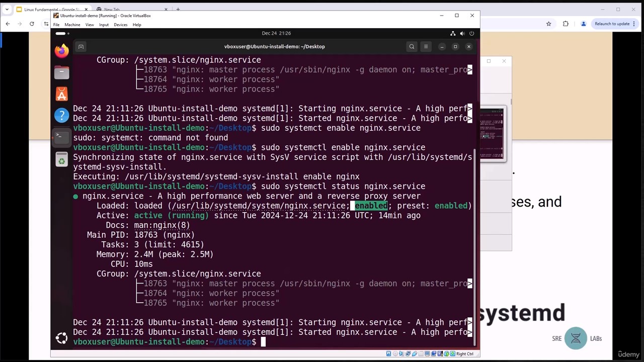Click the 'CPU: 10ms' line

[132, 264]
